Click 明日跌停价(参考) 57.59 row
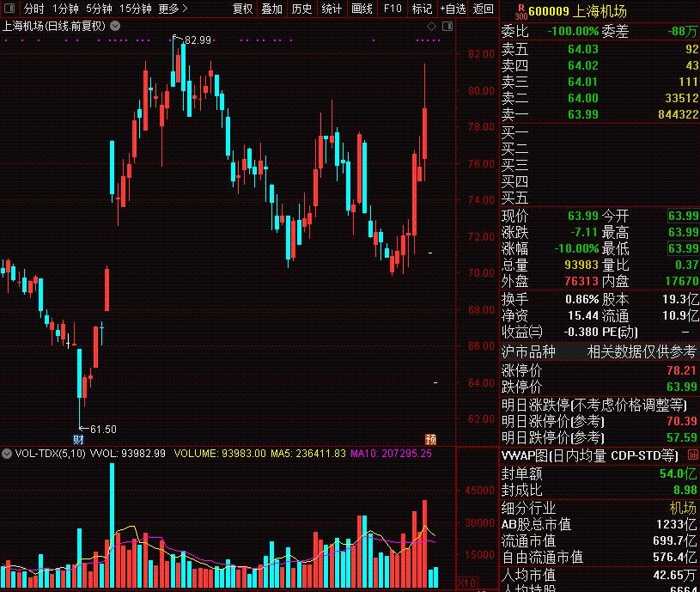The height and width of the screenshot is (592, 700). tap(600, 437)
